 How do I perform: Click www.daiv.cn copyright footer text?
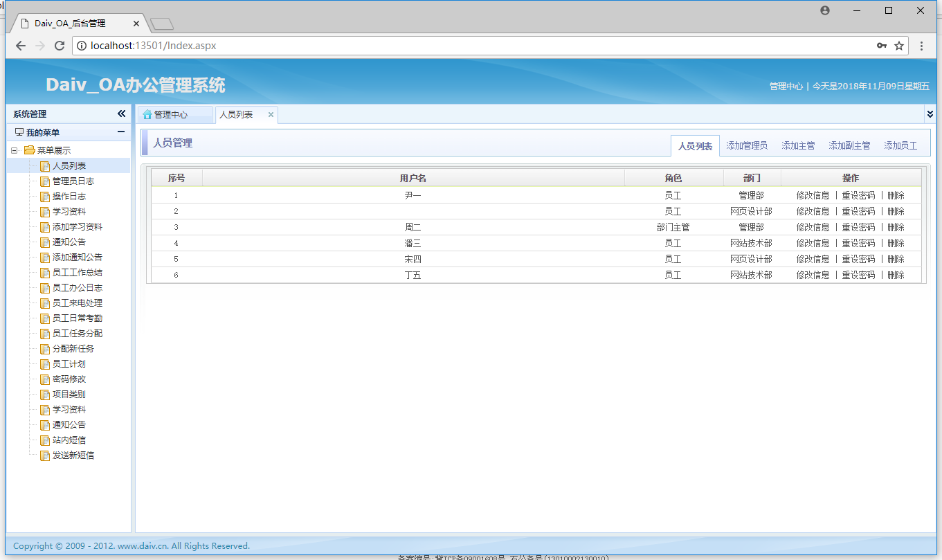[142, 546]
